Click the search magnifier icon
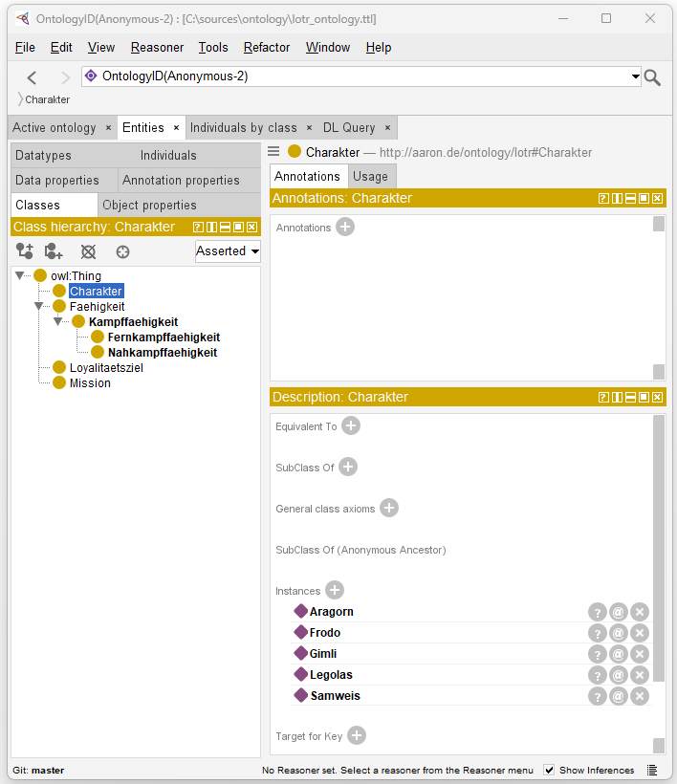This screenshot has width=677, height=784. click(652, 77)
